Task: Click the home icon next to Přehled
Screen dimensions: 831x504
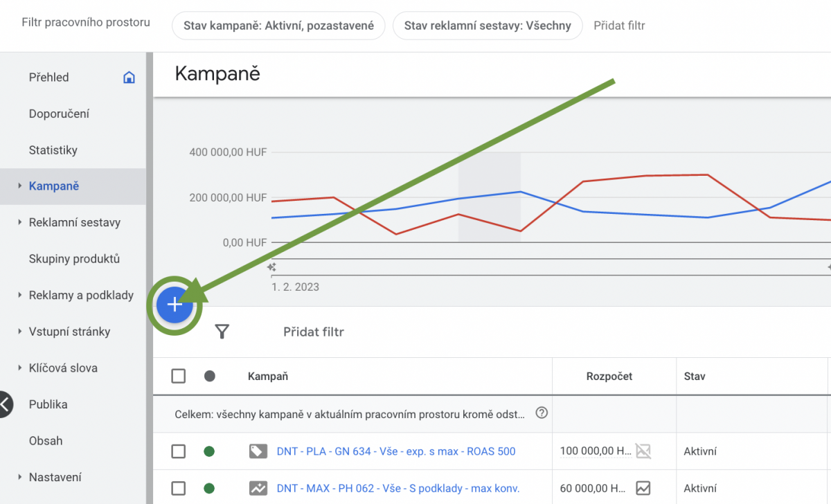Action: tap(129, 77)
